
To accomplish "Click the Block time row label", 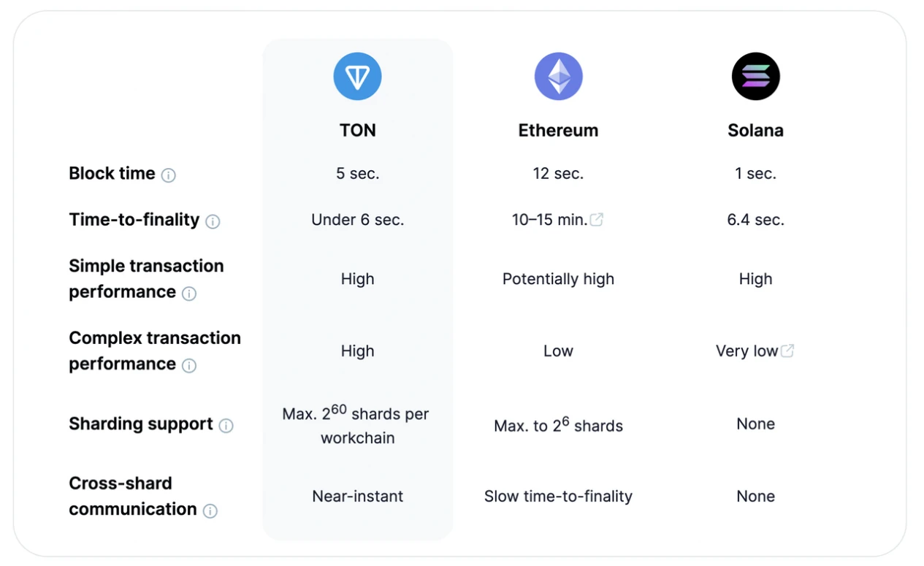I will click(x=112, y=174).
